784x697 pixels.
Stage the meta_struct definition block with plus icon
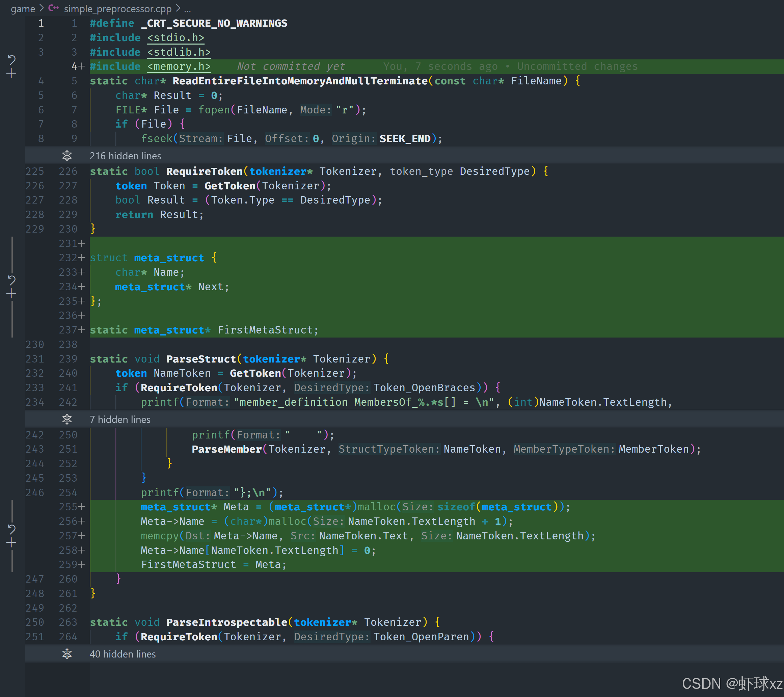tap(11, 294)
